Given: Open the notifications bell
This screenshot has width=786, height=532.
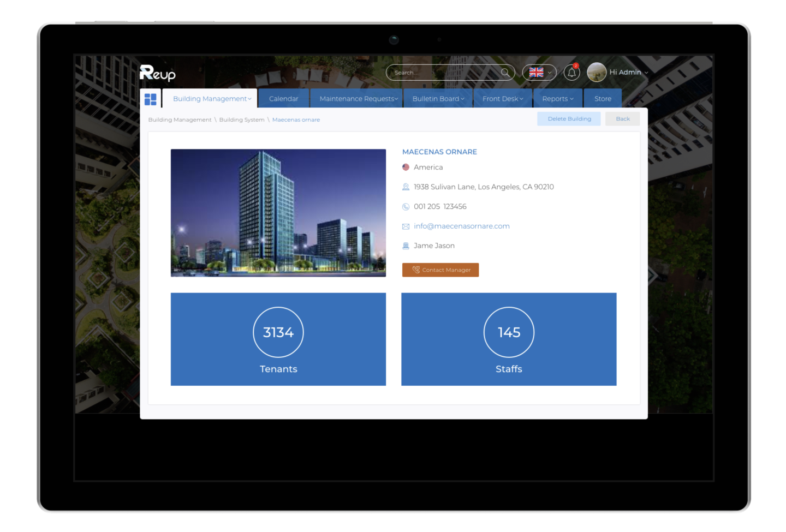Looking at the screenshot, I should tap(571, 73).
